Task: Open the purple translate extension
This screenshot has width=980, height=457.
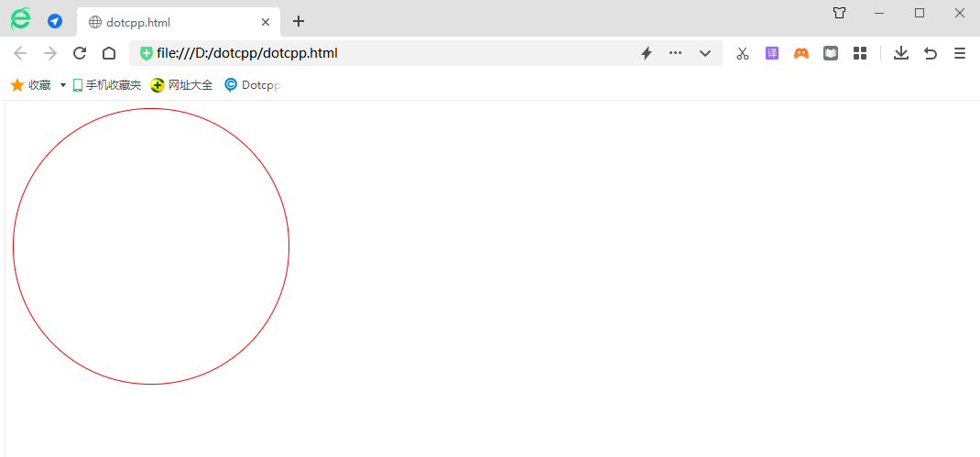Action: [772, 53]
